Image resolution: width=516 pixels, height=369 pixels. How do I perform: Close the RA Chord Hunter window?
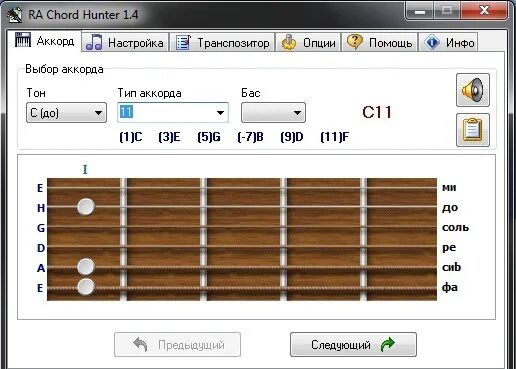click(484, 11)
